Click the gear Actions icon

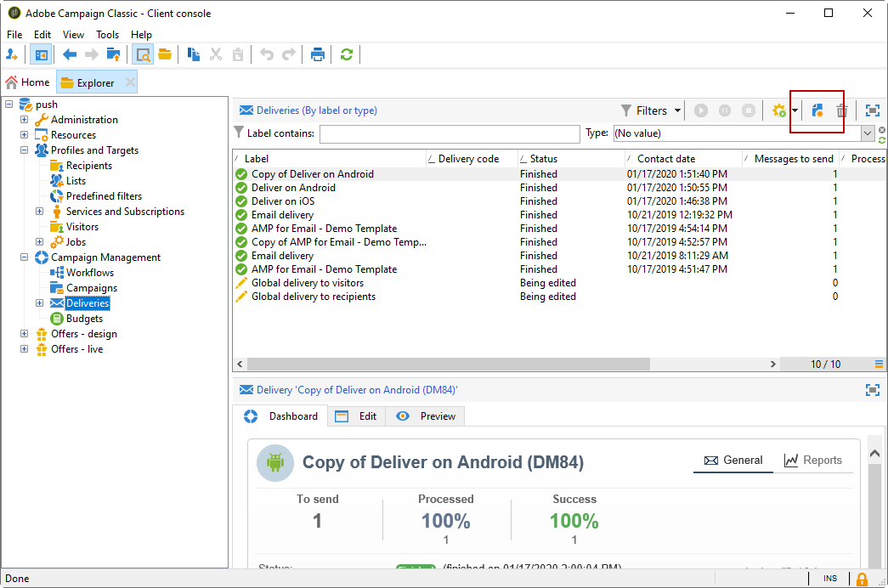778,110
